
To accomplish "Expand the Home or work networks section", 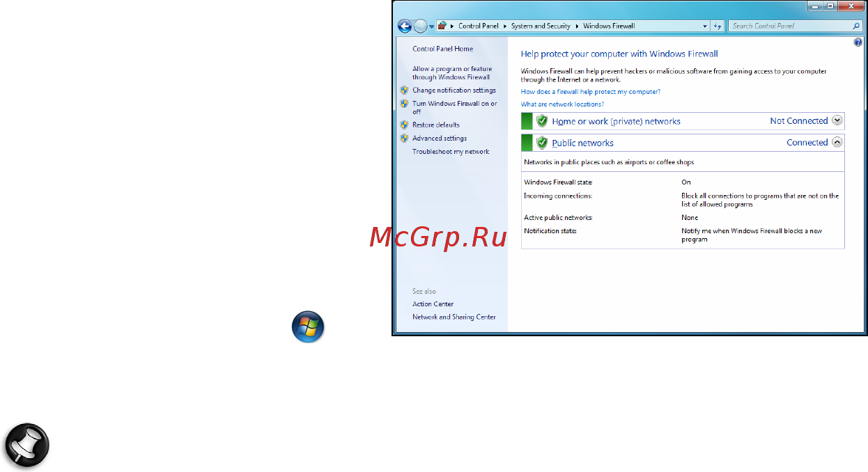I will point(837,120).
